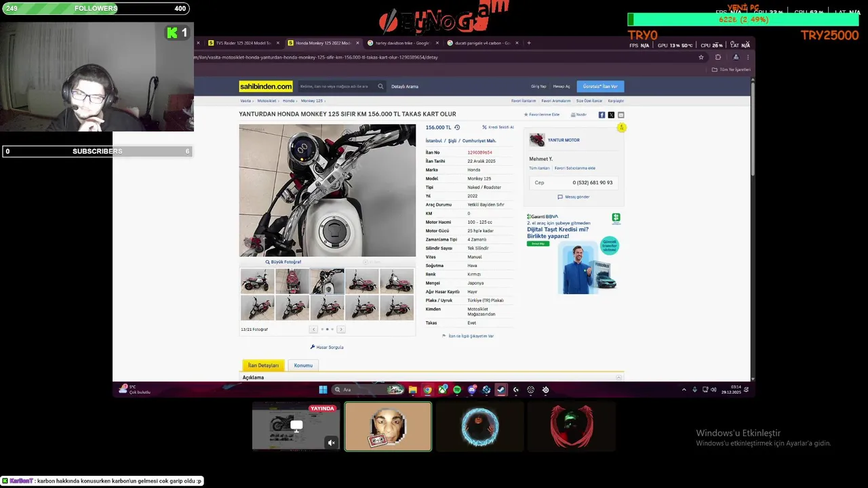This screenshot has height=488, width=868.
Task: Click the search magnifier icon
Action: coord(380,86)
